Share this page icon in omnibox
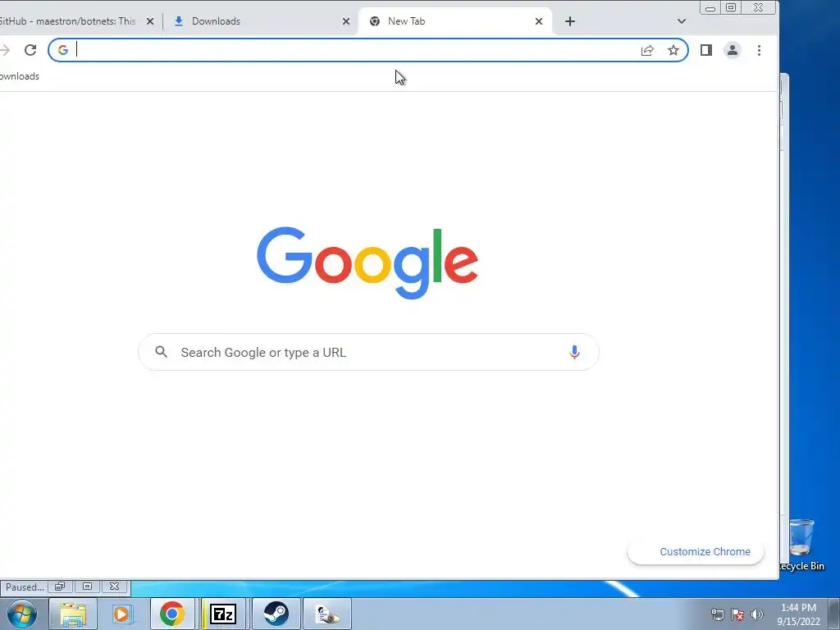This screenshot has height=630, width=840. click(647, 50)
